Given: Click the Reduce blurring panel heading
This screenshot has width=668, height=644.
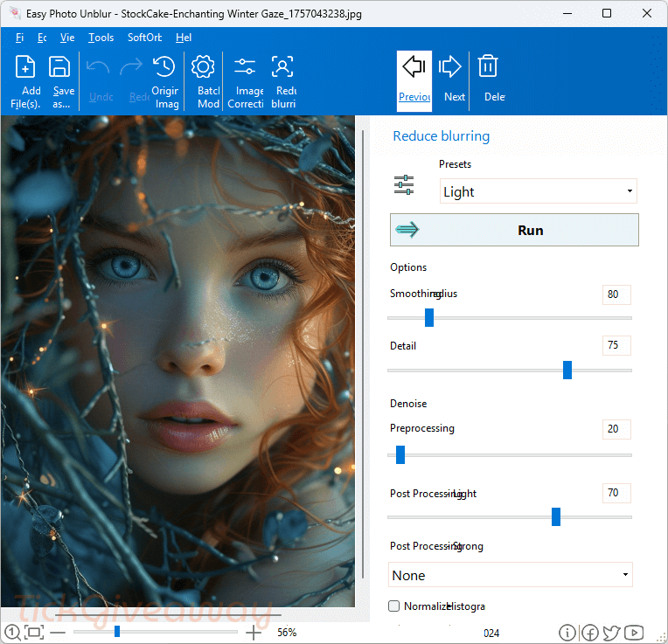Looking at the screenshot, I should [x=442, y=135].
